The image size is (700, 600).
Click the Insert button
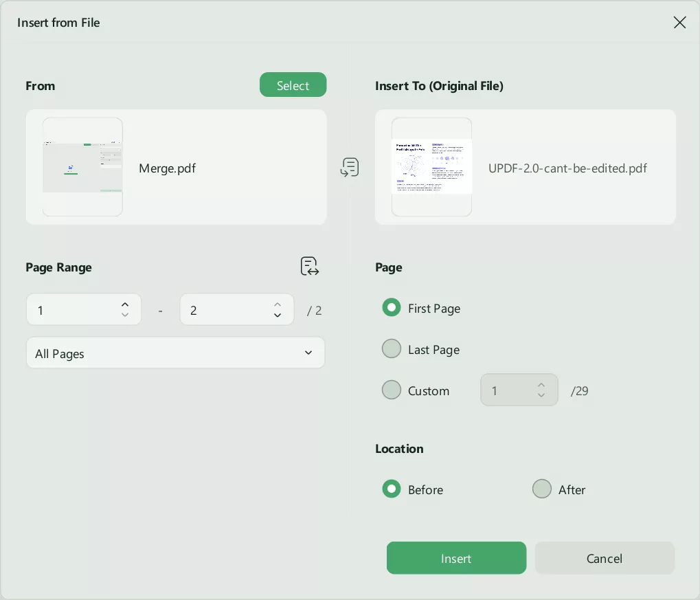point(455,557)
